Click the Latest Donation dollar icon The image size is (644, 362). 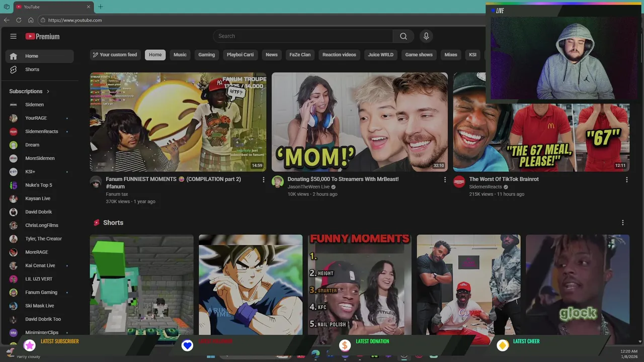click(345, 345)
